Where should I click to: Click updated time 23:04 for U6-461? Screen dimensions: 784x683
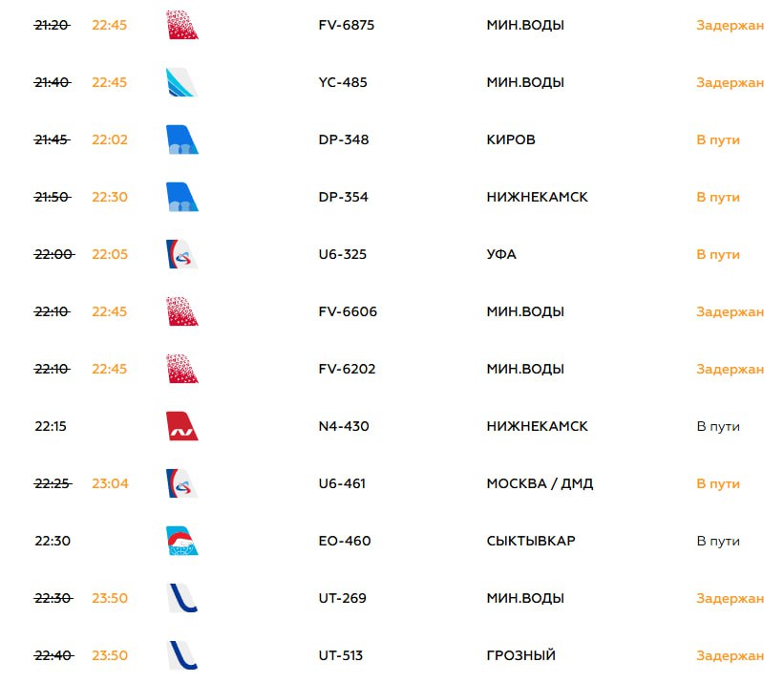point(110,483)
